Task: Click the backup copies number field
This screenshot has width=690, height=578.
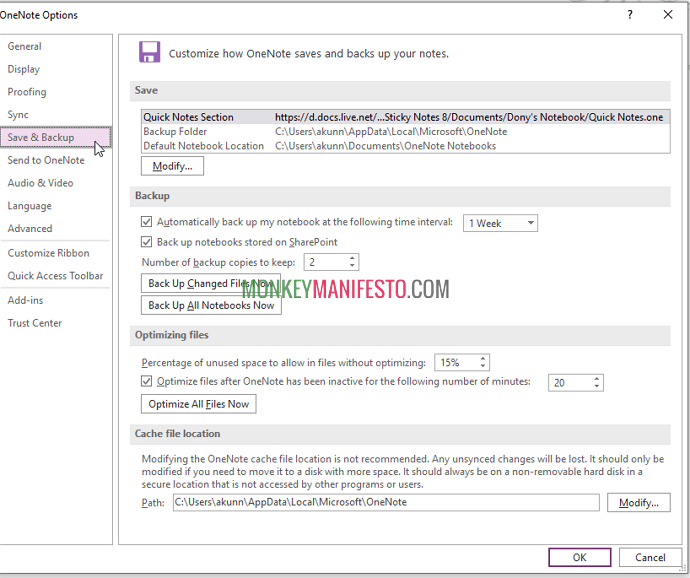Action: [326, 262]
